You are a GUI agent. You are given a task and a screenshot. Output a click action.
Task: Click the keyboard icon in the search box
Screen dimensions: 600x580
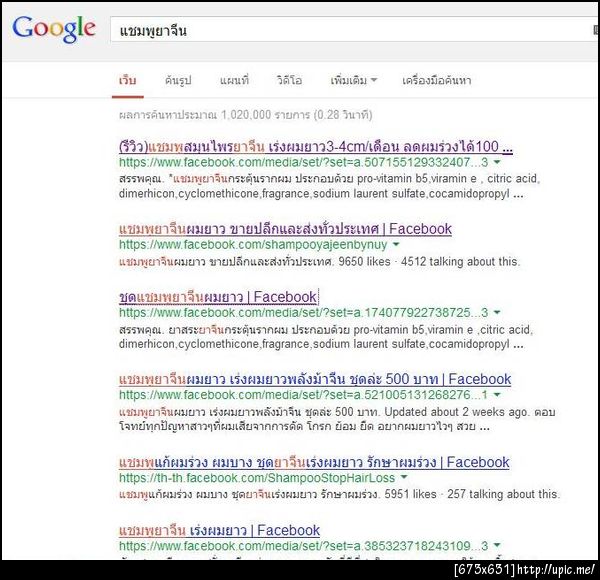(596, 30)
